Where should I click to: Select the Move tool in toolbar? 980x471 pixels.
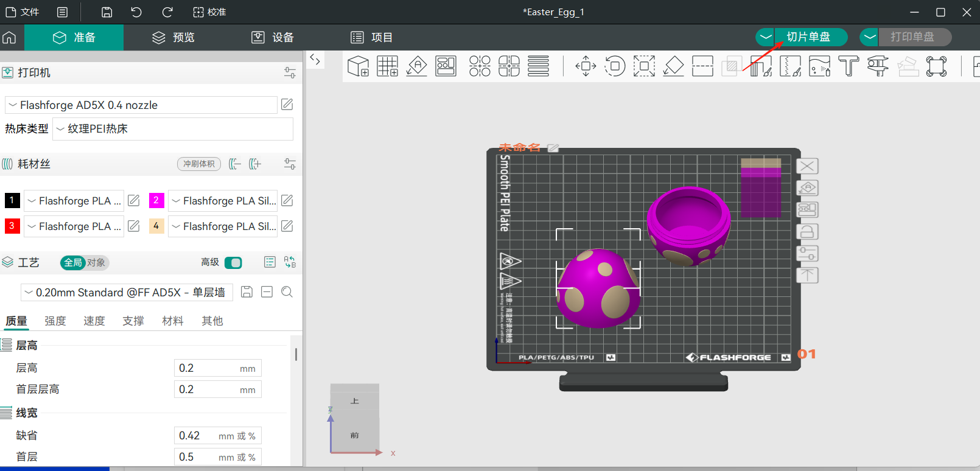click(586, 66)
